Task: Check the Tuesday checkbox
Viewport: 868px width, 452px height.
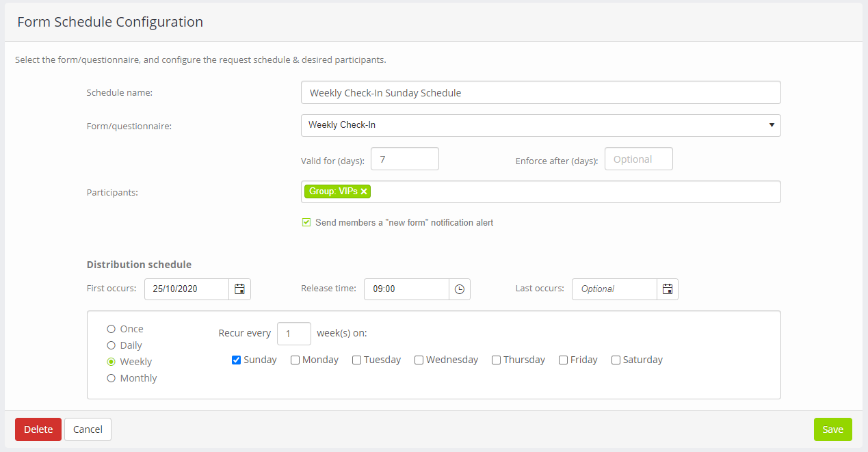Action: (356, 360)
